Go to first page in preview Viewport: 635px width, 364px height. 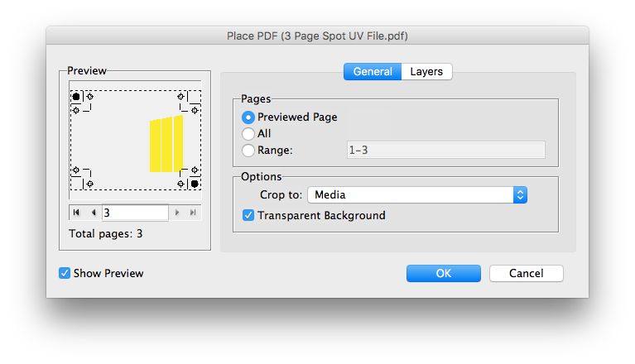point(76,213)
